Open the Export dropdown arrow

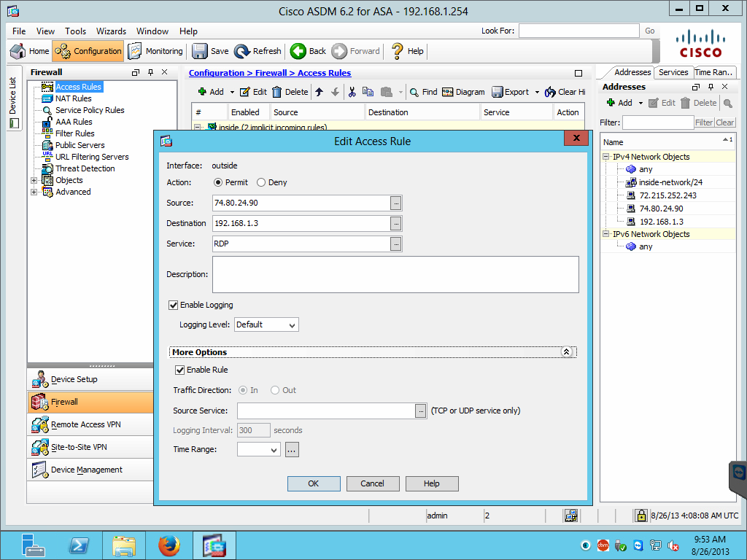pyautogui.click(x=537, y=93)
